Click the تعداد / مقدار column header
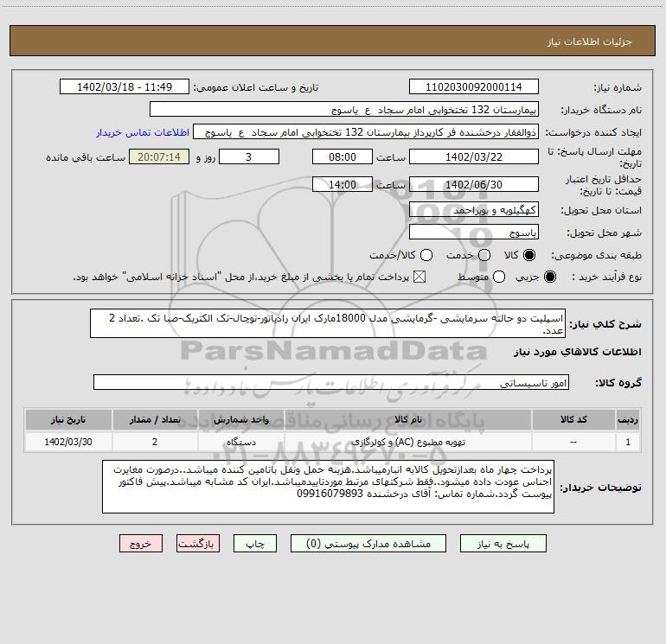Image resolution: width=666 pixels, height=644 pixels. coord(155,419)
